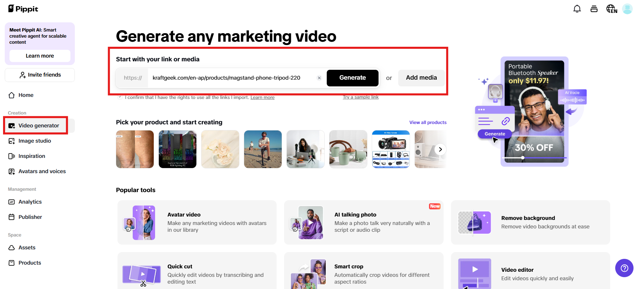Image resolution: width=644 pixels, height=289 pixels.
Task: Click Invite friends button
Action: (x=40, y=75)
